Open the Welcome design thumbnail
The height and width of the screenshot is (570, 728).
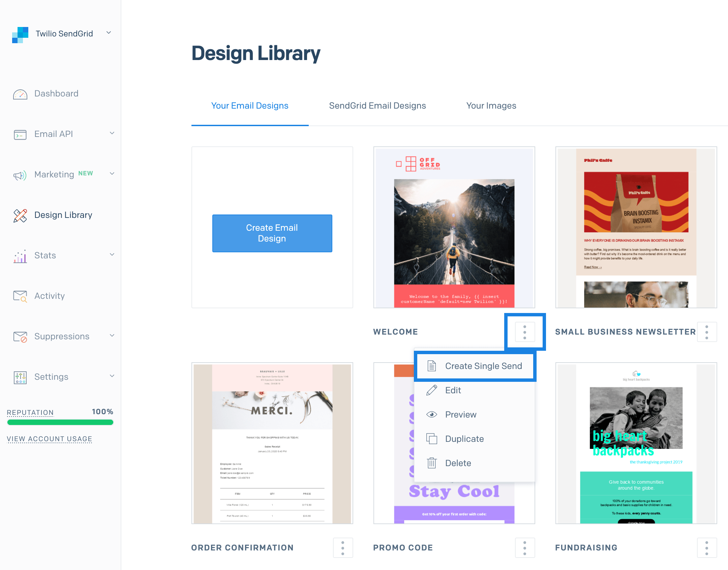click(x=454, y=227)
